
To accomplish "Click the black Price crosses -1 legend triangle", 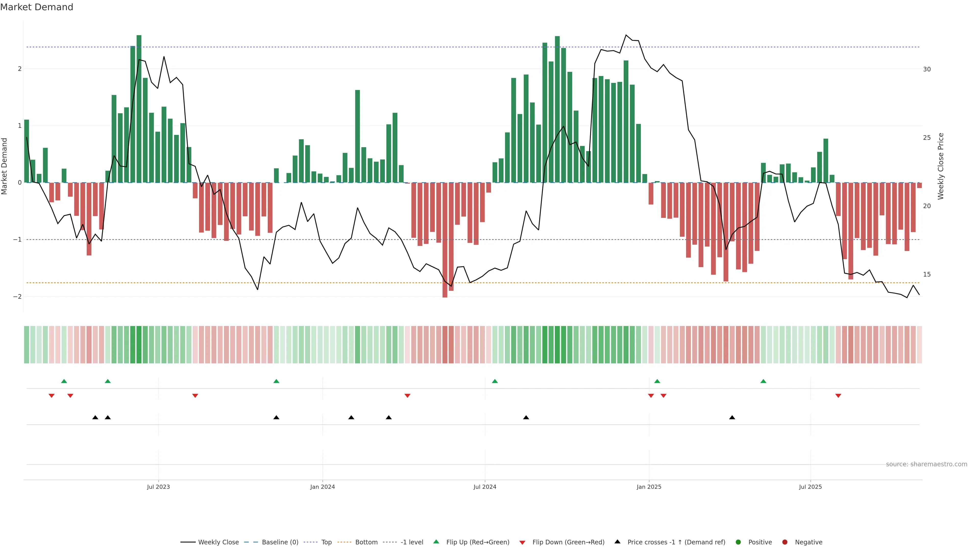I will (x=617, y=542).
